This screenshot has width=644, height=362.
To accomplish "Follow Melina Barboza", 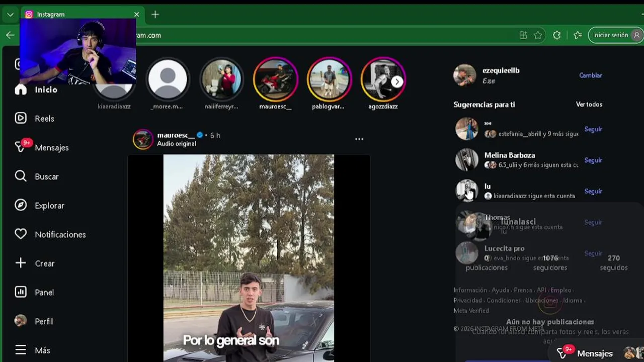I will click(x=593, y=160).
